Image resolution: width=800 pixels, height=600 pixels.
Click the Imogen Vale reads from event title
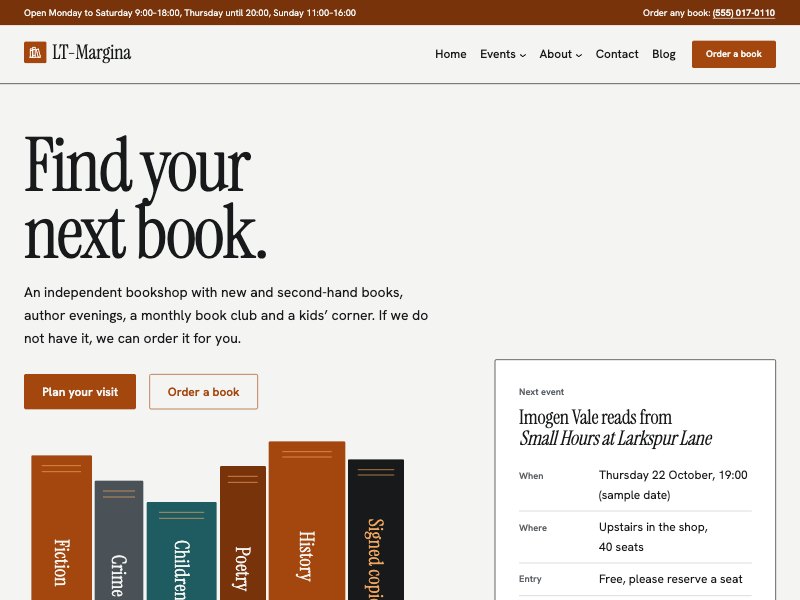click(x=615, y=428)
